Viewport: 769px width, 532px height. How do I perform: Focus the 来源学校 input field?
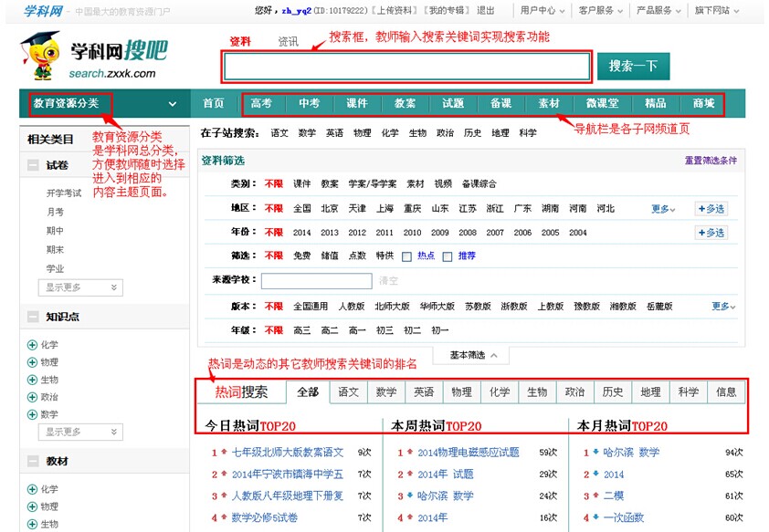point(317,281)
